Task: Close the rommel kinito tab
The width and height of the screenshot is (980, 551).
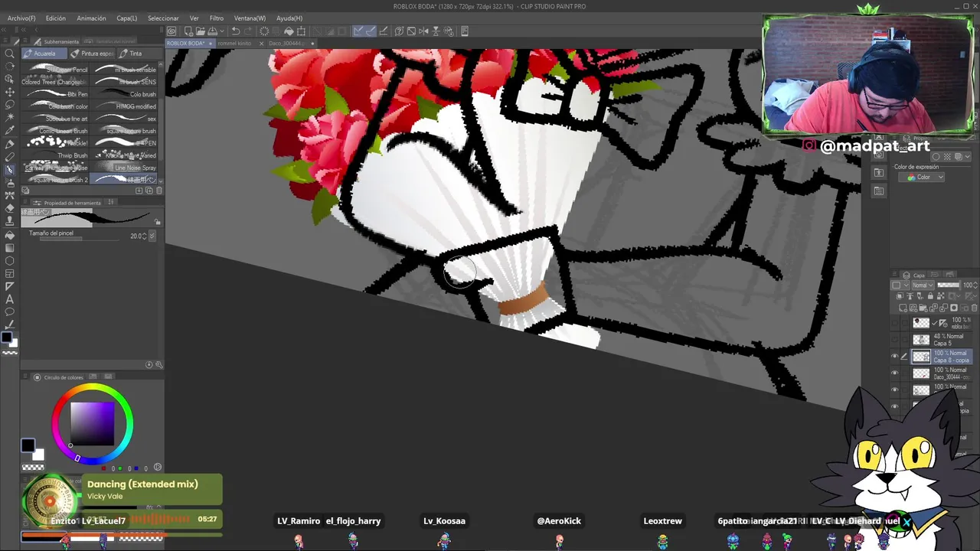Action: (x=261, y=44)
